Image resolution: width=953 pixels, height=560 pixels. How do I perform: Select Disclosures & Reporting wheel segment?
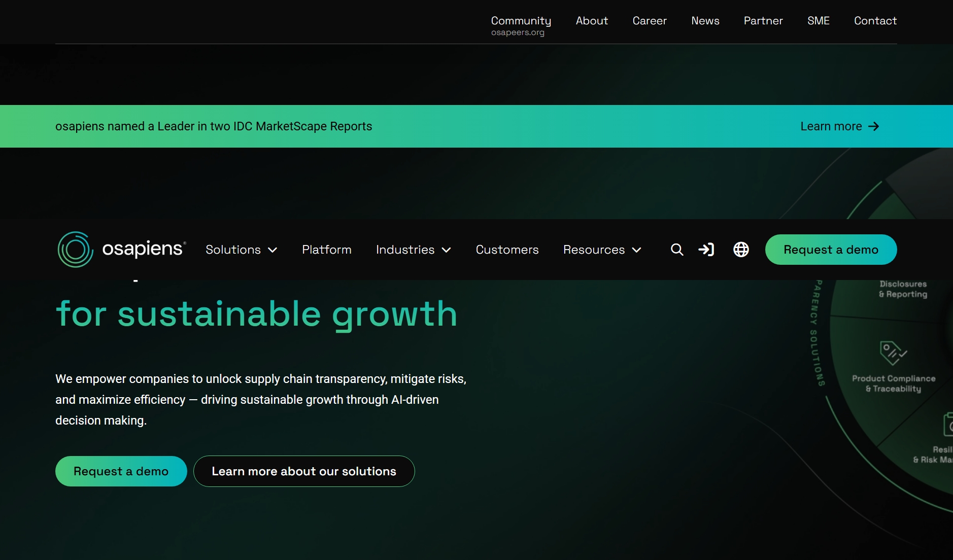(x=903, y=289)
